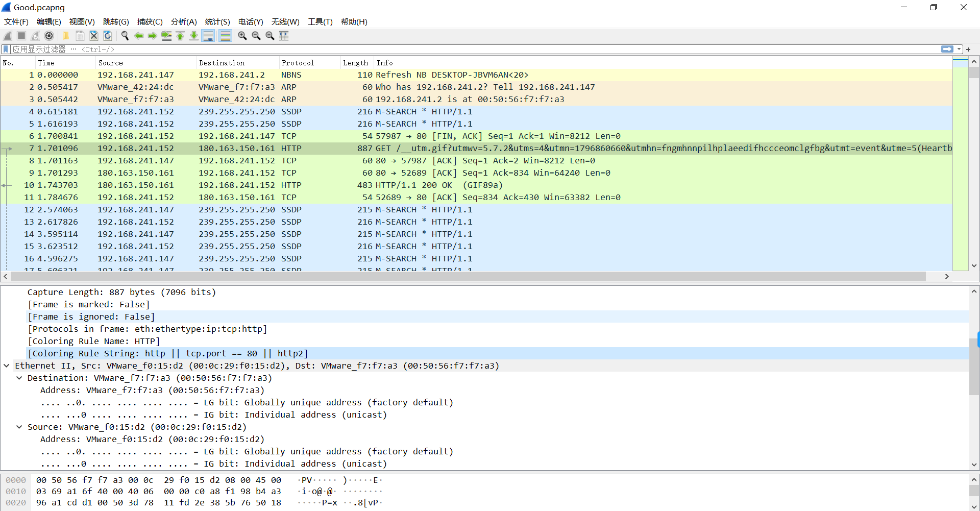Collapse the Destination: VMware_f7:f7:a3 node

click(19, 378)
